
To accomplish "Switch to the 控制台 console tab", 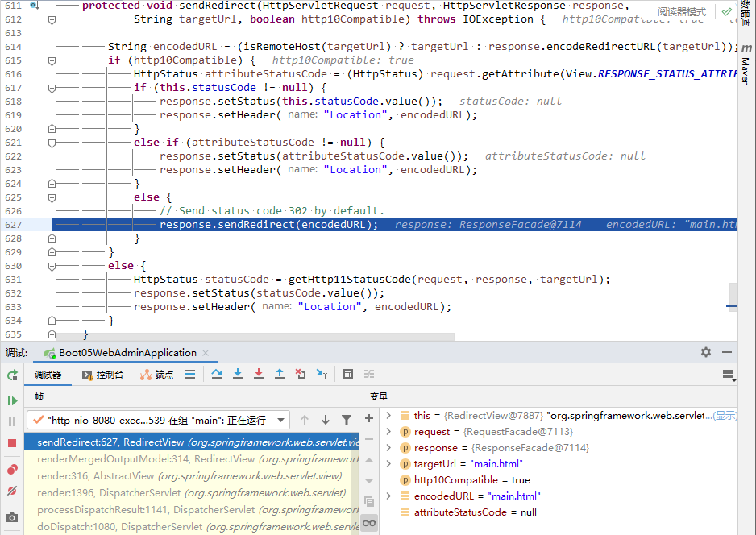I will [x=102, y=375].
